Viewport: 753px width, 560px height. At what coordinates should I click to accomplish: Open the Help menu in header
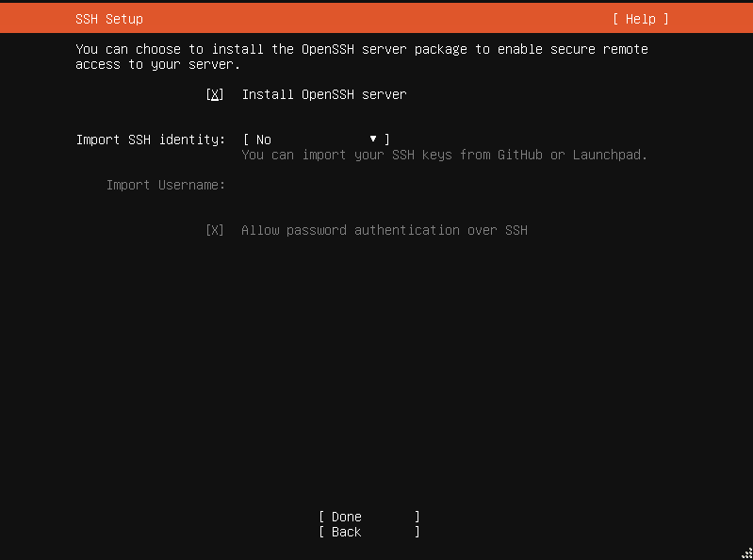(x=640, y=19)
